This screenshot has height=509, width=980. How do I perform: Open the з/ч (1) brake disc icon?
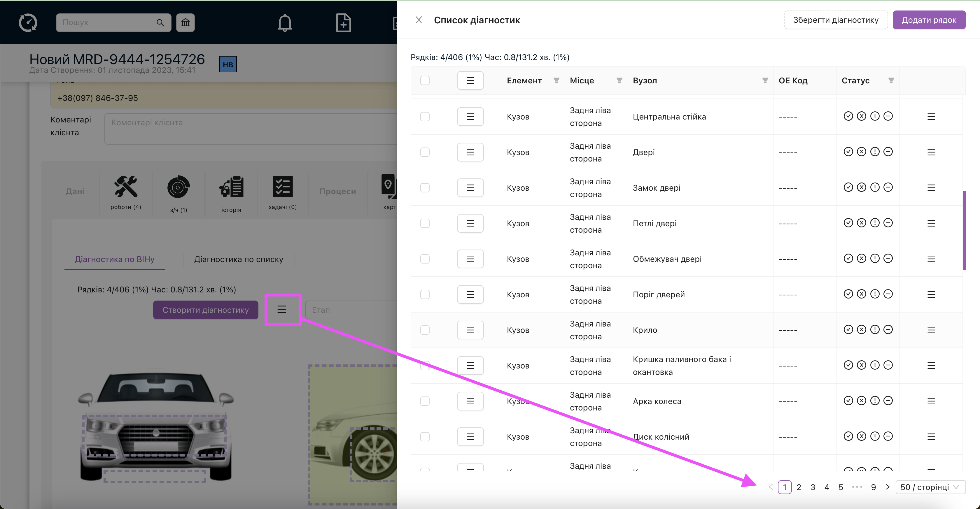[178, 187]
